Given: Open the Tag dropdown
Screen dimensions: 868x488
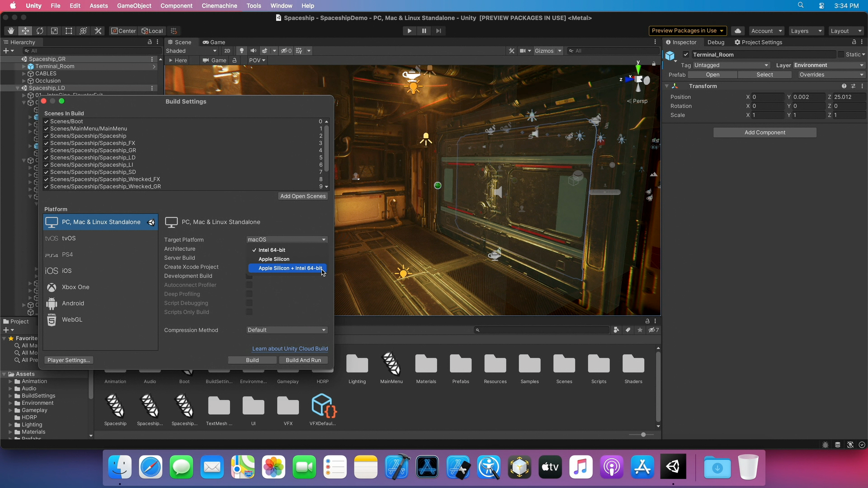Looking at the screenshot, I should pyautogui.click(x=731, y=65).
